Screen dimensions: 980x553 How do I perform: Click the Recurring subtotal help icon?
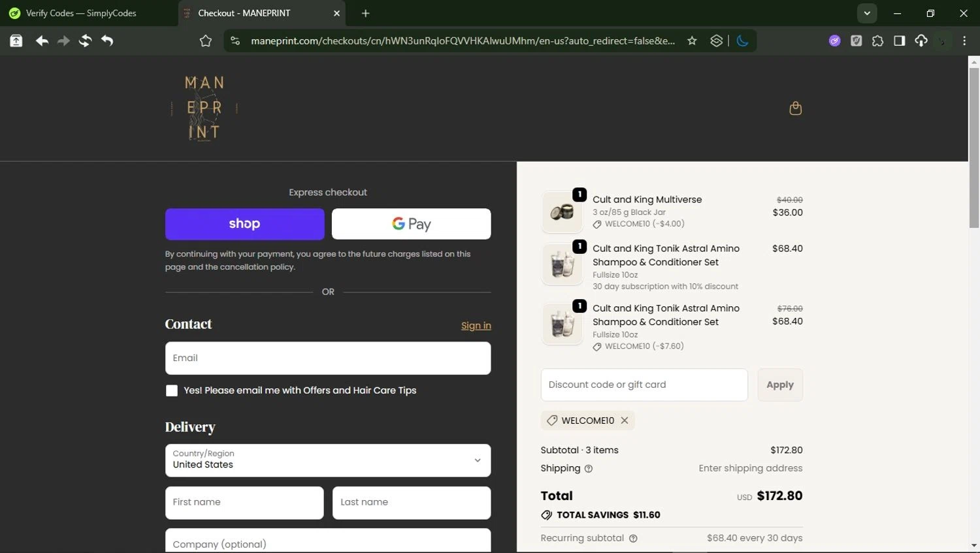tap(633, 539)
